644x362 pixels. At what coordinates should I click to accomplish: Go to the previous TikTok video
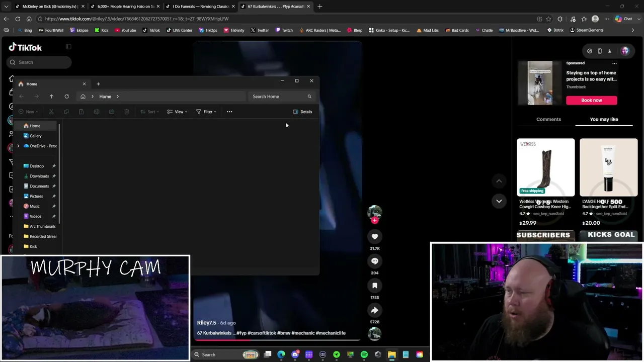click(x=499, y=181)
